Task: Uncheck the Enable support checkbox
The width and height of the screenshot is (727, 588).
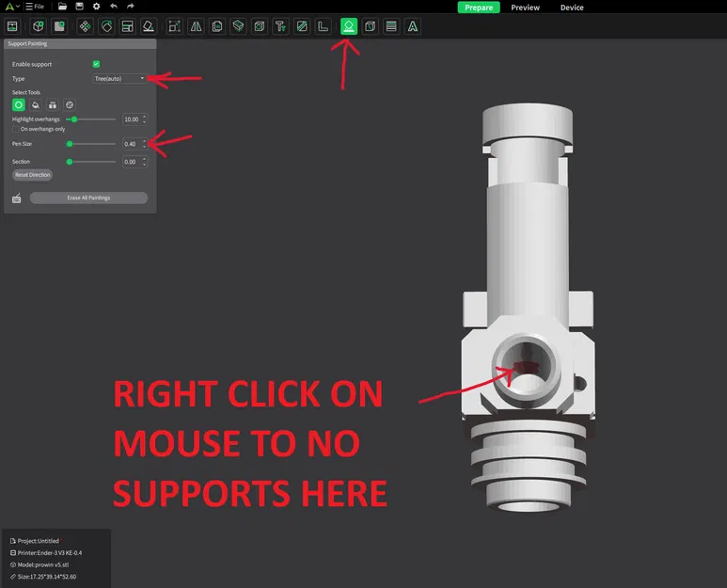Action: coord(96,64)
